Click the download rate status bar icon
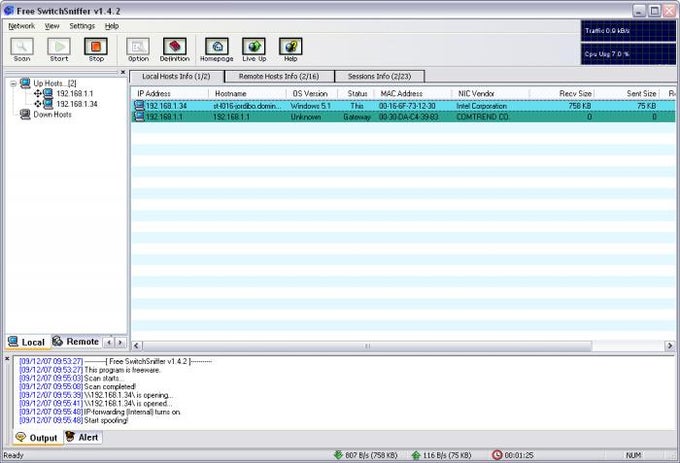The height and width of the screenshot is (463, 680). point(338,455)
